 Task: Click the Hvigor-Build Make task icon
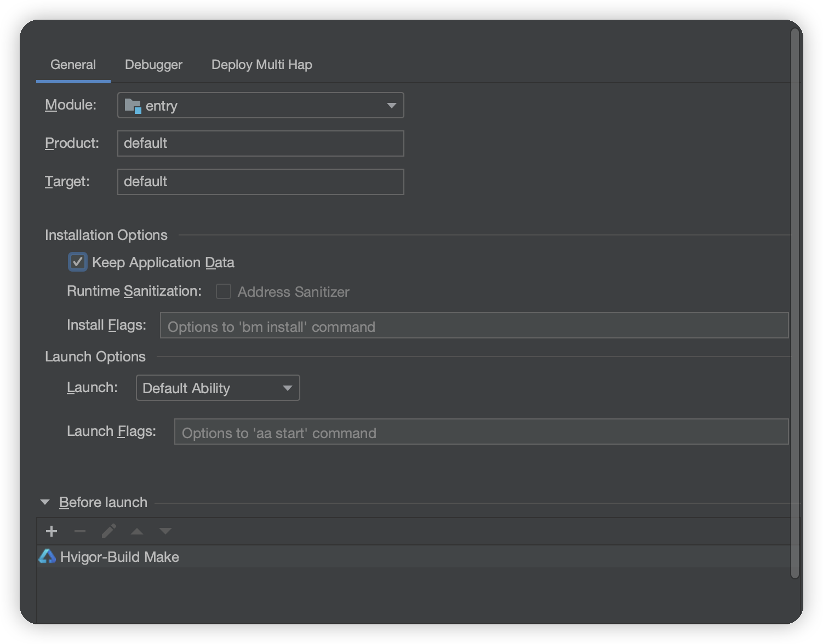[x=48, y=556]
